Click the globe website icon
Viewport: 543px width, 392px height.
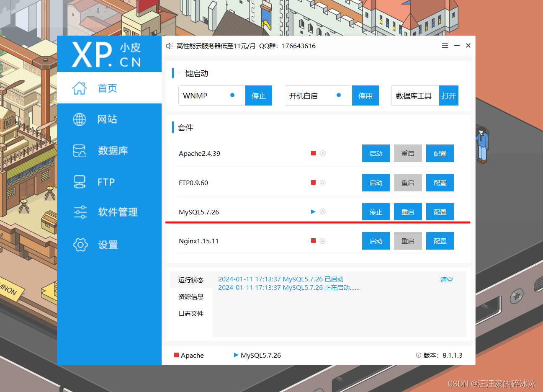click(80, 119)
